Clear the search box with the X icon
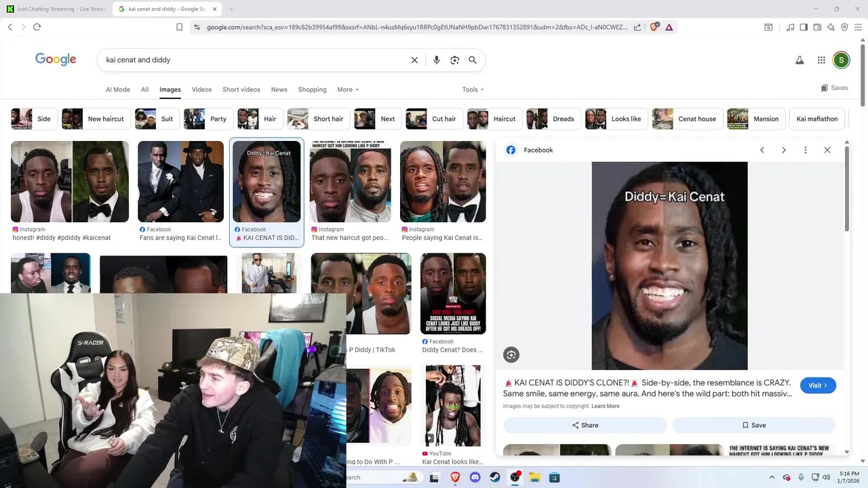Image resolution: width=868 pixels, height=488 pixels. [414, 60]
